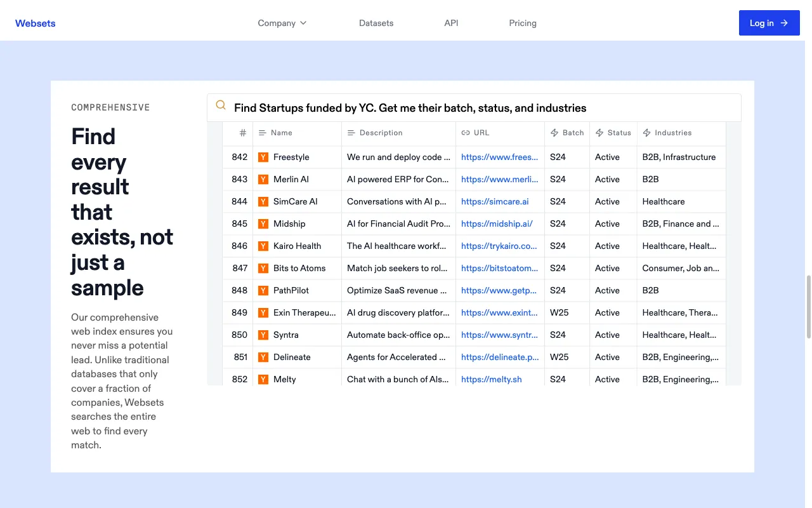Click the Log in button
812x508 pixels.
[769, 23]
